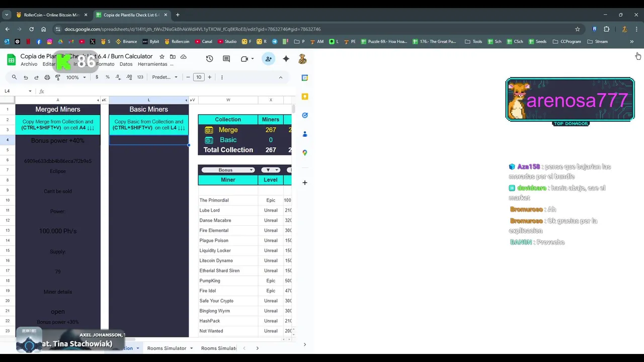This screenshot has height=362, width=644.
Task: Bookmark this page star in address bar
Action: click(x=578, y=29)
